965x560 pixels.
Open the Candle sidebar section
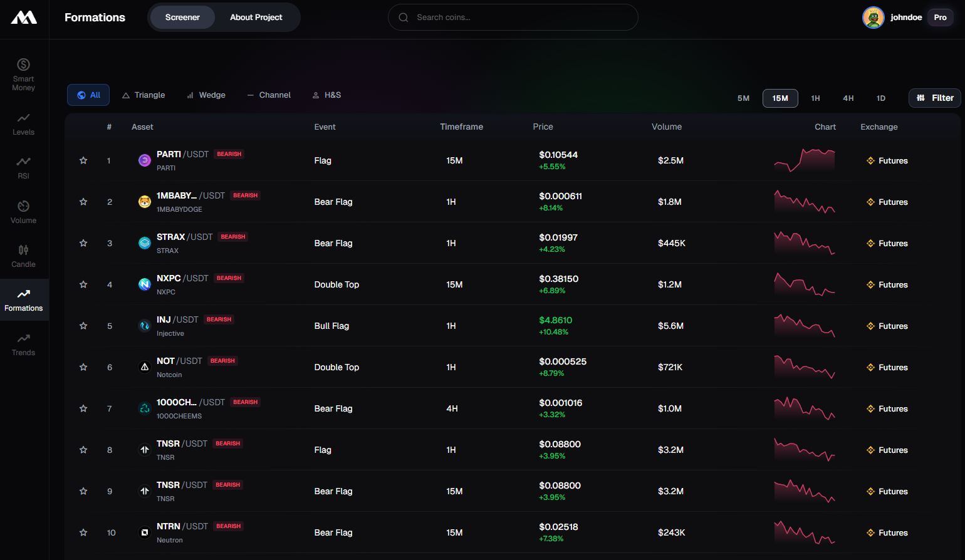click(x=23, y=256)
